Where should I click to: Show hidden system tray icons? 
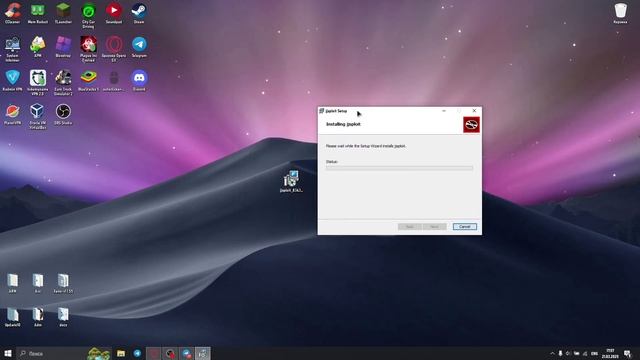coord(552,353)
